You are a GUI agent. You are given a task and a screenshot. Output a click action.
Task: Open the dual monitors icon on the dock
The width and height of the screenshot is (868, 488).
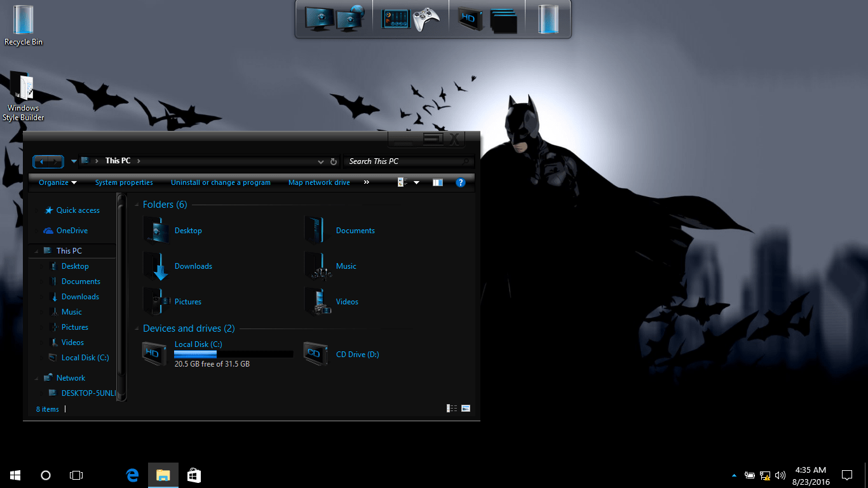(x=330, y=18)
